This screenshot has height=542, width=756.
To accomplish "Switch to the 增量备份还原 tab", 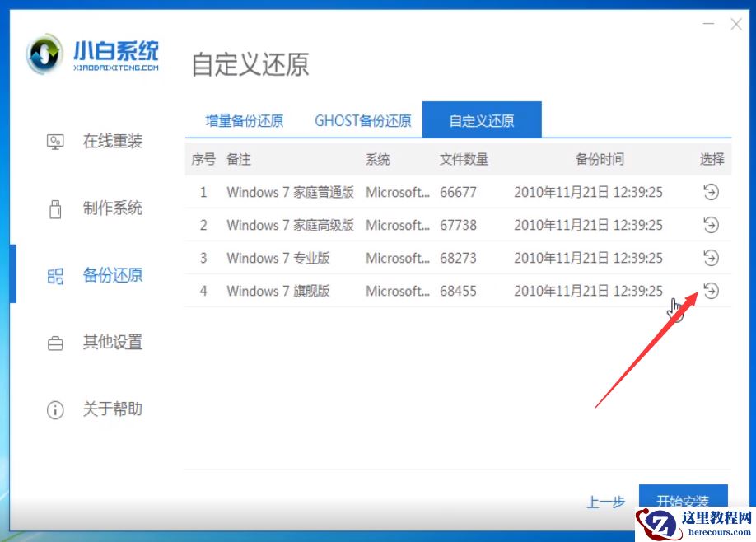I will point(244,119).
